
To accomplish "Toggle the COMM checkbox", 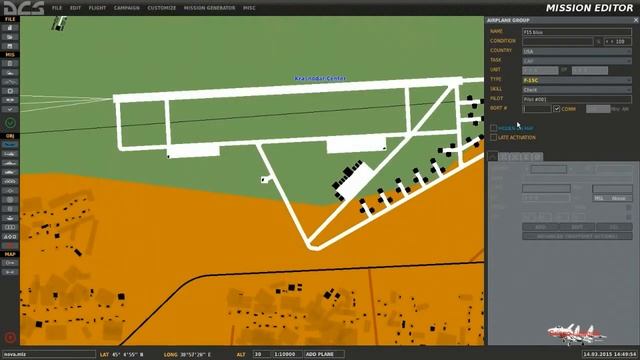I will point(557,109).
